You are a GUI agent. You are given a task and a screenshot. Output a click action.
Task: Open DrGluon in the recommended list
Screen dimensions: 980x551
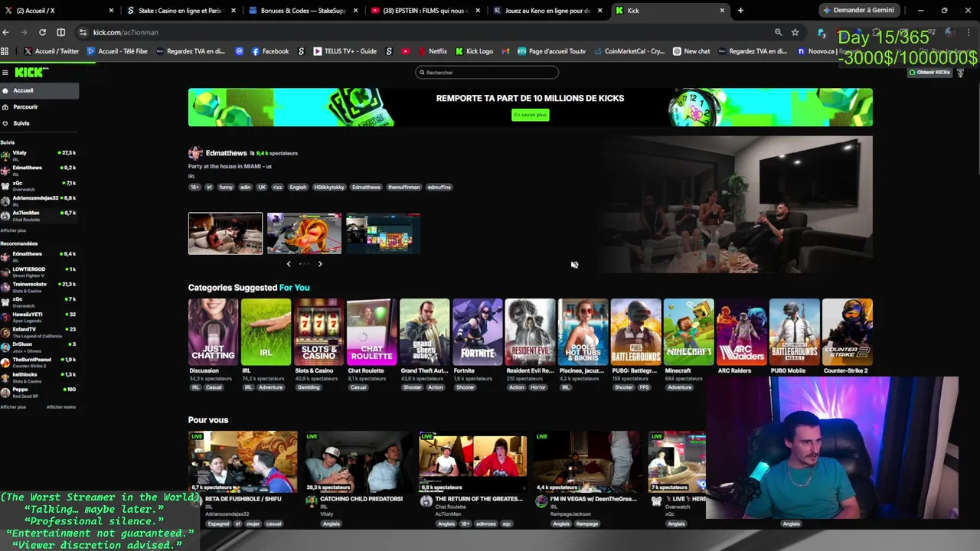(x=38, y=346)
